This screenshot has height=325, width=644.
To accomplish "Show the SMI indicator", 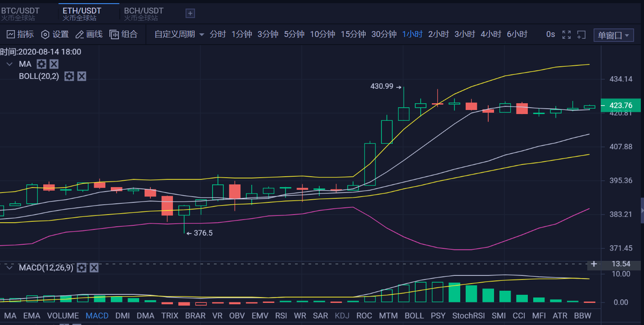I will coord(499,316).
